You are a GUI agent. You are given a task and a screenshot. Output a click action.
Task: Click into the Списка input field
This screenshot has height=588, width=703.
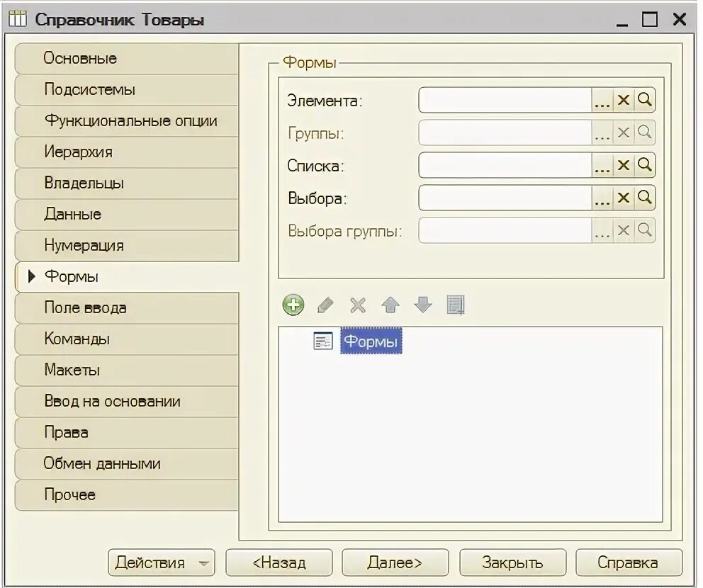point(505,165)
